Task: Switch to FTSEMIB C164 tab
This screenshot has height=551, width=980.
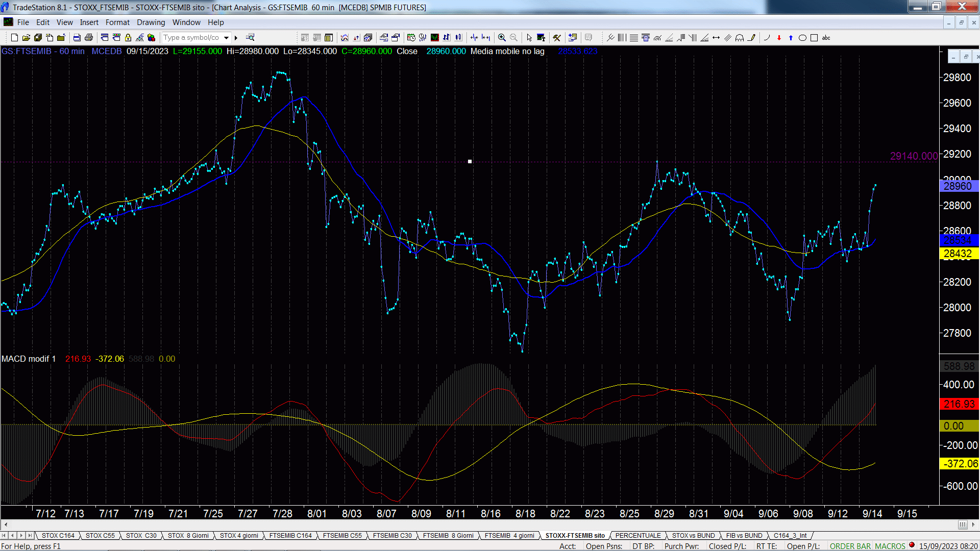Action: click(x=290, y=536)
